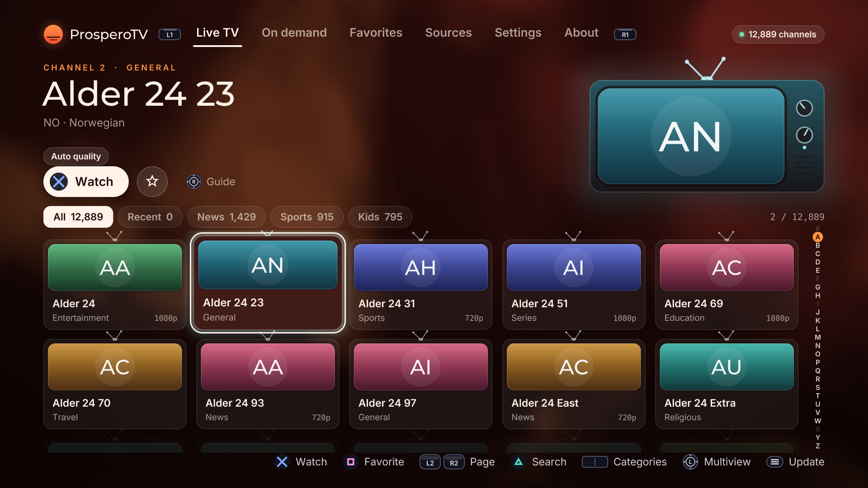The height and width of the screenshot is (488, 868).
Task: Open the Settings tab
Action: (x=518, y=33)
